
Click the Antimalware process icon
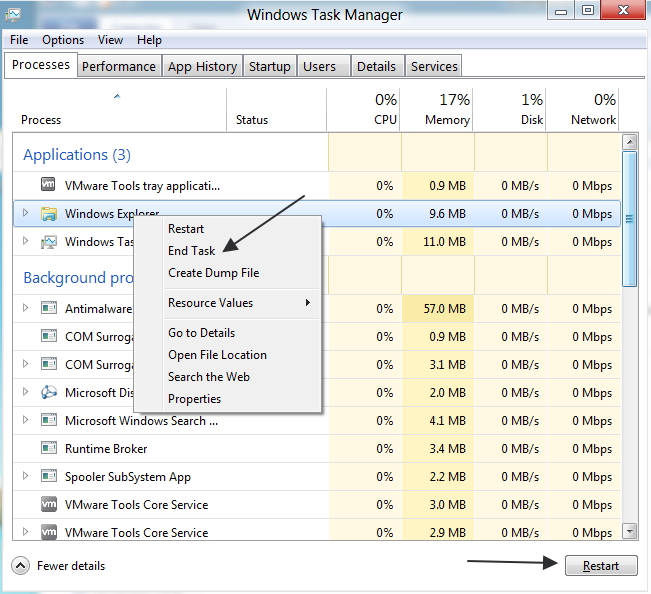49,308
